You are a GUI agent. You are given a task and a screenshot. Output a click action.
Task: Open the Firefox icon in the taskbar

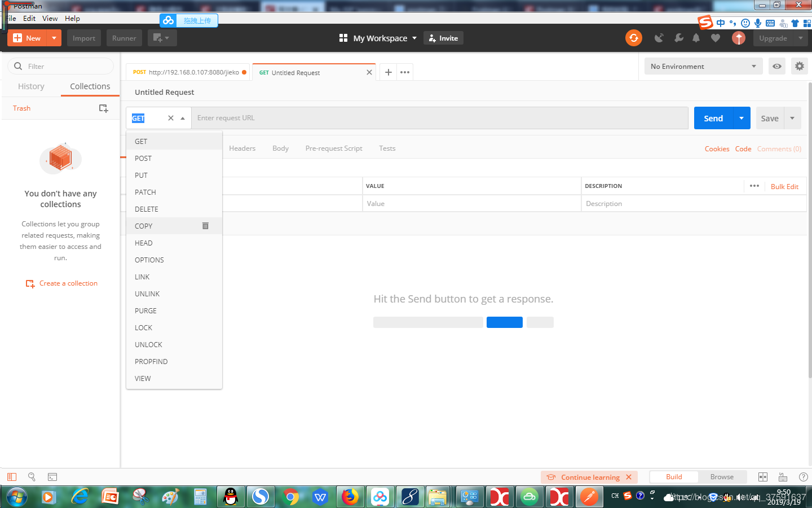(x=350, y=497)
